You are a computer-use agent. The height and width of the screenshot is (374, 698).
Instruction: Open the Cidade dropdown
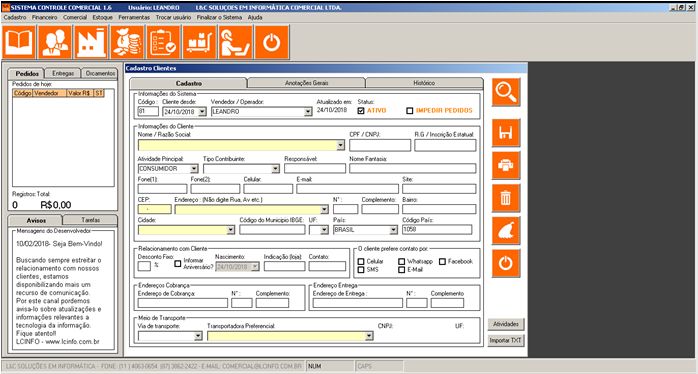tap(230, 230)
